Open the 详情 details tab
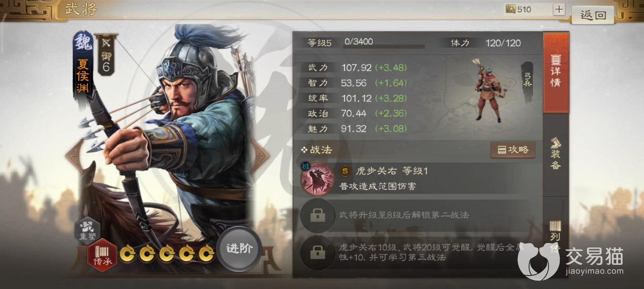The height and width of the screenshot is (289, 644). click(556, 73)
